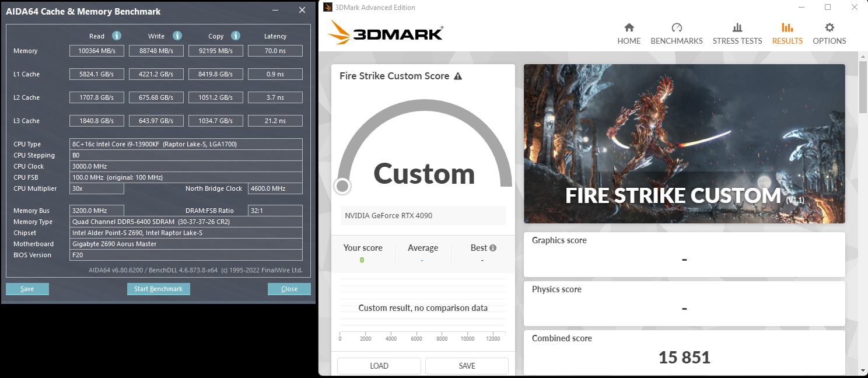This screenshot has height=378, width=868.
Task: Select Memory Latency value 70.0 ns
Action: pyautogui.click(x=275, y=51)
